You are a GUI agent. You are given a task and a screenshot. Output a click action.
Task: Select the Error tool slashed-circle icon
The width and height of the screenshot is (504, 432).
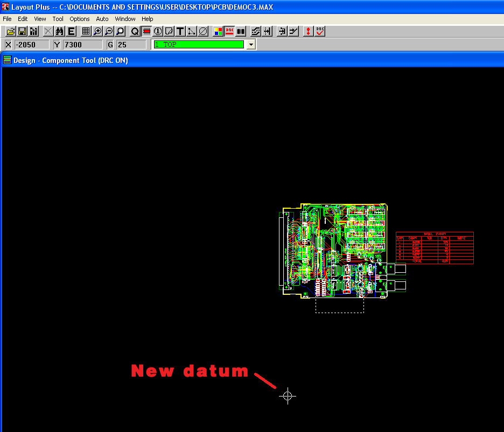[203, 32]
